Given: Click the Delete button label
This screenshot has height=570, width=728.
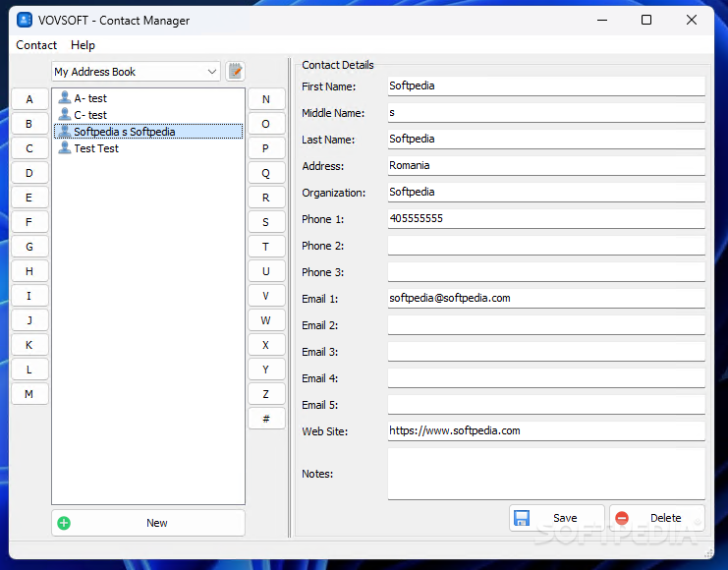Looking at the screenshot, I should [666, 518].
